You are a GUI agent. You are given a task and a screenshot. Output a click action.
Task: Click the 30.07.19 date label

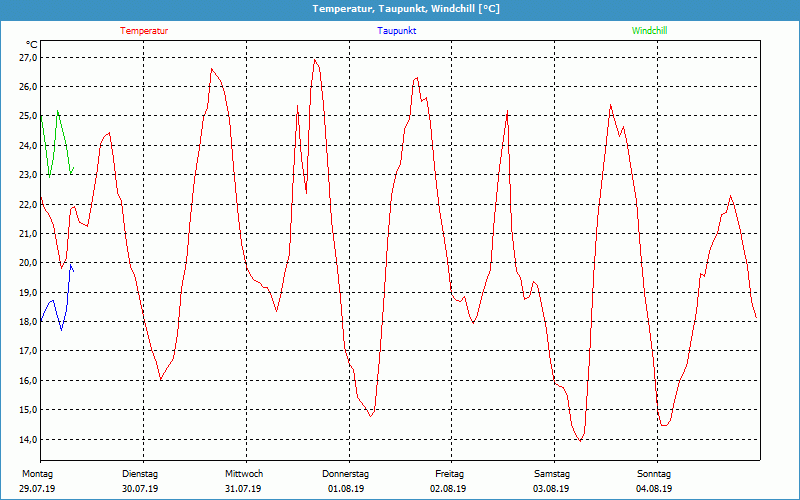click(140, 489)
